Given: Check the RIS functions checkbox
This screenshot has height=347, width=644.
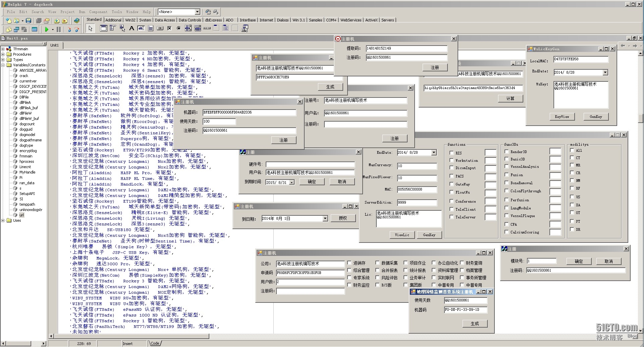Looking at the screenshot, I should point(451,153).
